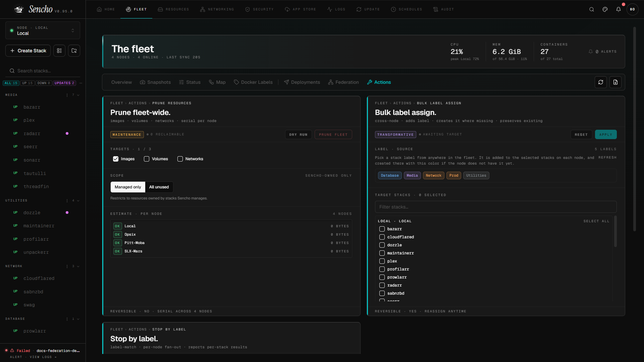
Task: Click the Database group options dots
Action: 67,319
